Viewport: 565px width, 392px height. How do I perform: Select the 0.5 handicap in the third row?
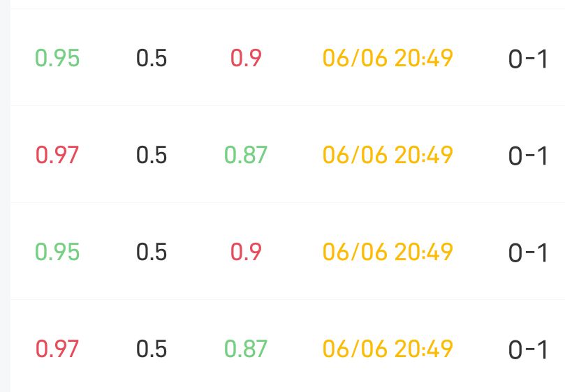pyautogui.click(x=152, y=252)
